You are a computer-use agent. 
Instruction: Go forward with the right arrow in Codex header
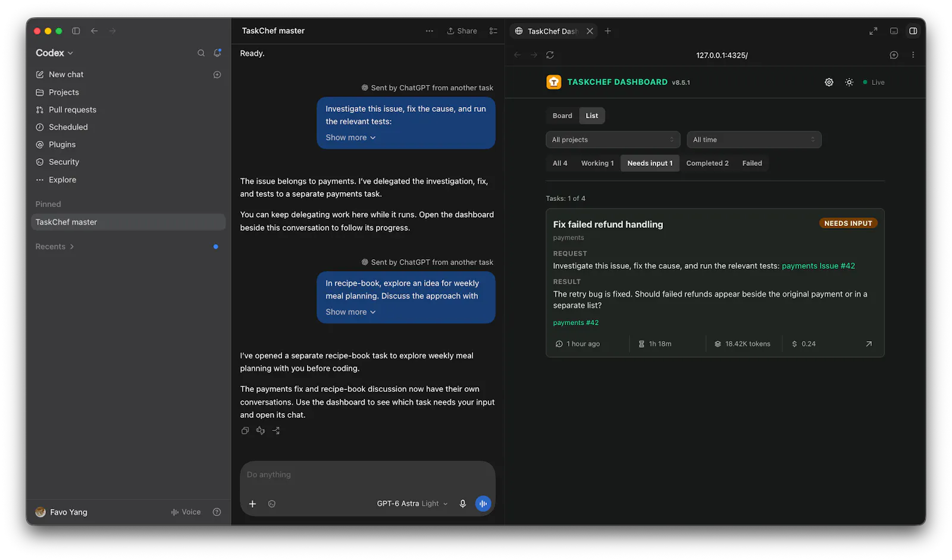click(x=112, y=31)
